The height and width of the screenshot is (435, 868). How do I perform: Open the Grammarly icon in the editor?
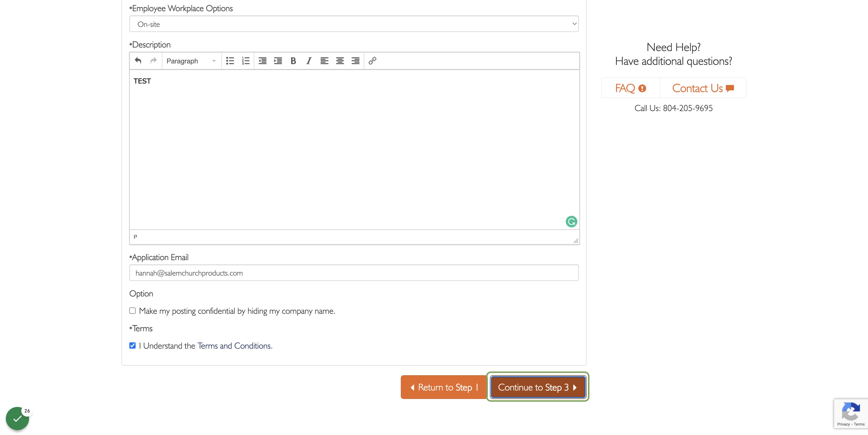[572, 222]
